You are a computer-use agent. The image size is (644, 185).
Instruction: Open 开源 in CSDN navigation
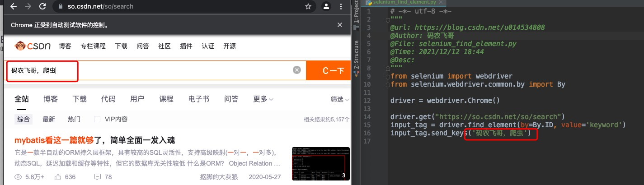pos(230,46)
